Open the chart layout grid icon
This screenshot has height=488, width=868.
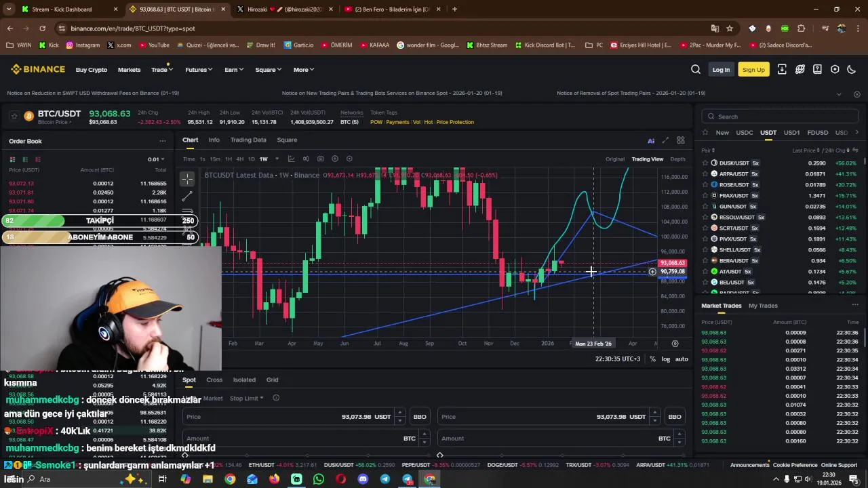point(680,140)
